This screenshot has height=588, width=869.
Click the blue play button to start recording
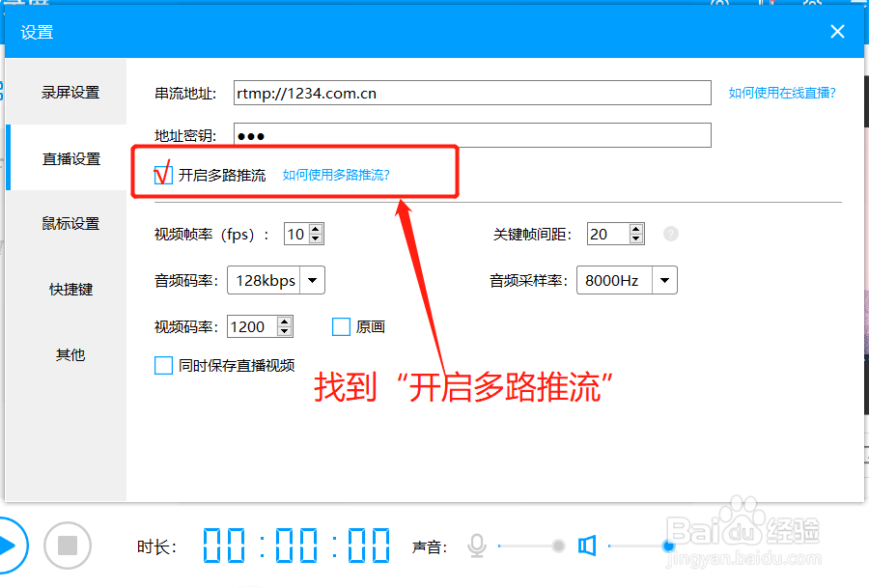pos(11,546)
